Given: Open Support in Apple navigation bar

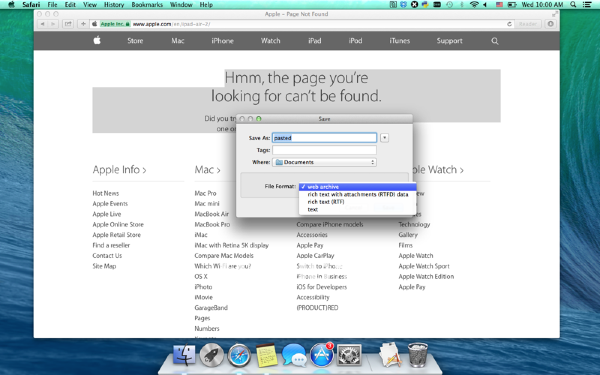Looking at the screenshot, I should coord(450,41).
